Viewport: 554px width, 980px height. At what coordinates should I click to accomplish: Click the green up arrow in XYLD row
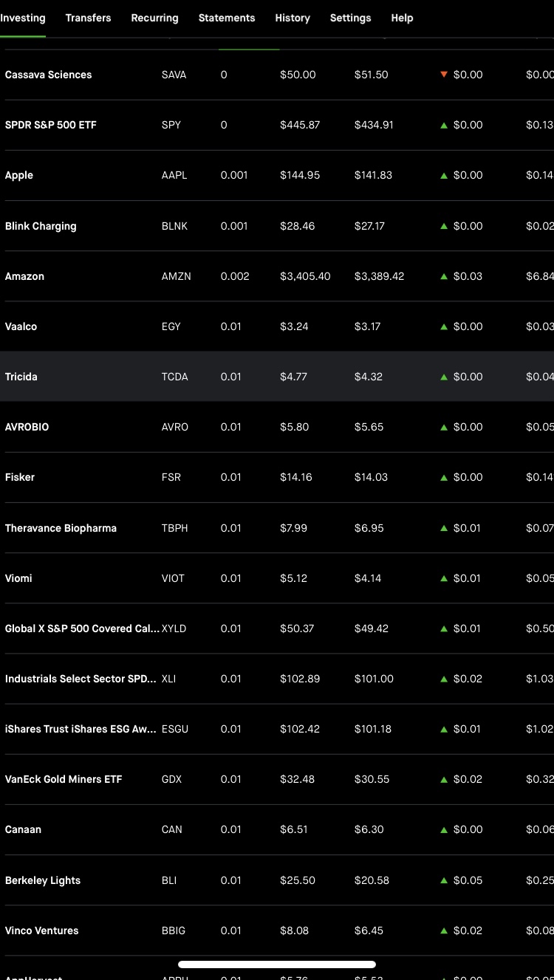click(444, 628)
